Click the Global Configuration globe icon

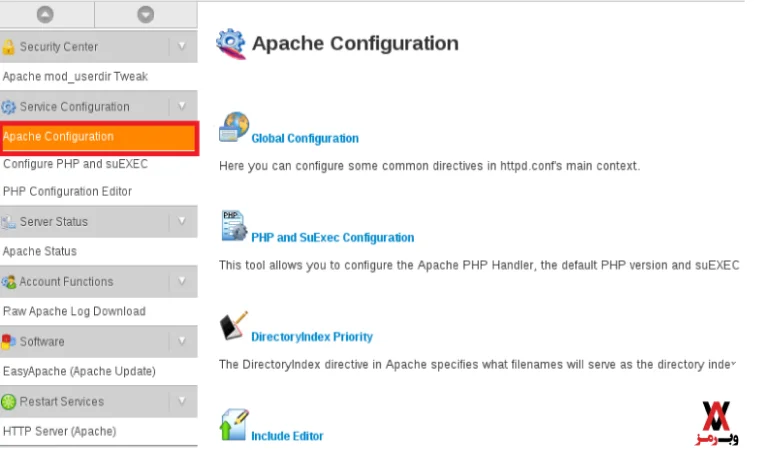(234, 127)
